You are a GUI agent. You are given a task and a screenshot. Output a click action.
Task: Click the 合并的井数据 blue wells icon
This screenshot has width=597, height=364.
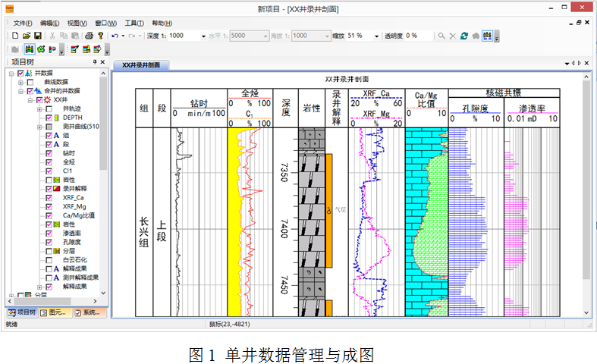click(38, 90)
